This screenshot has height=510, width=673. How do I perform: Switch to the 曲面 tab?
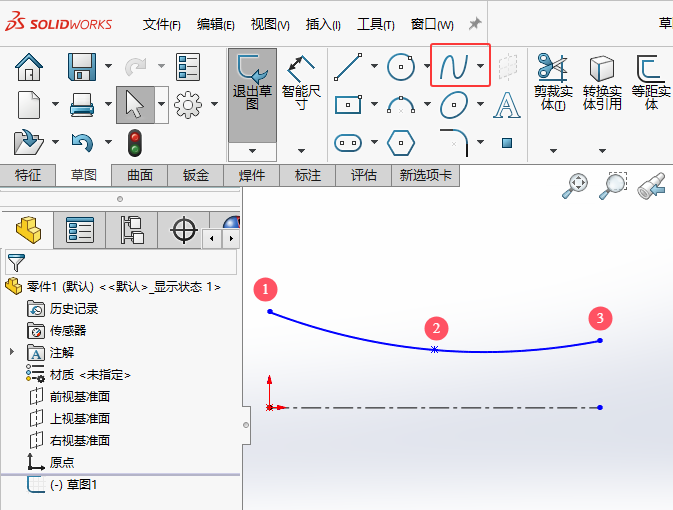pyautogui.click(x=140, y=175)
